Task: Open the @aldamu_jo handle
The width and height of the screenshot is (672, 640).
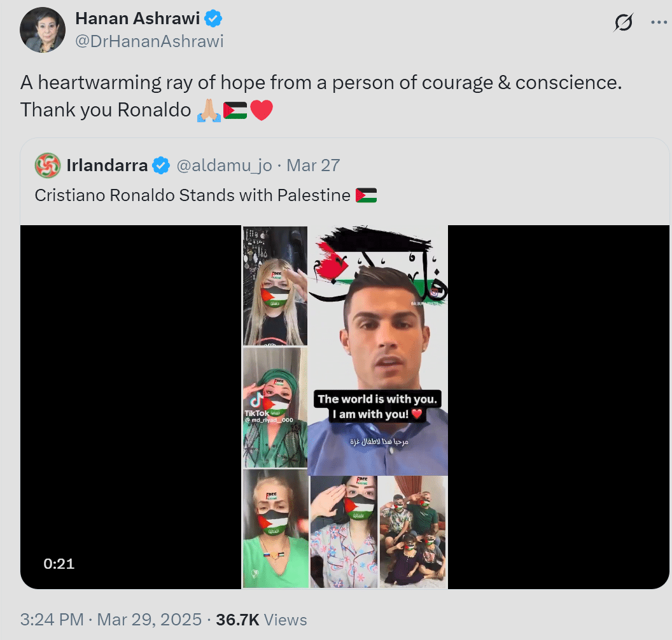Action: 224,165
